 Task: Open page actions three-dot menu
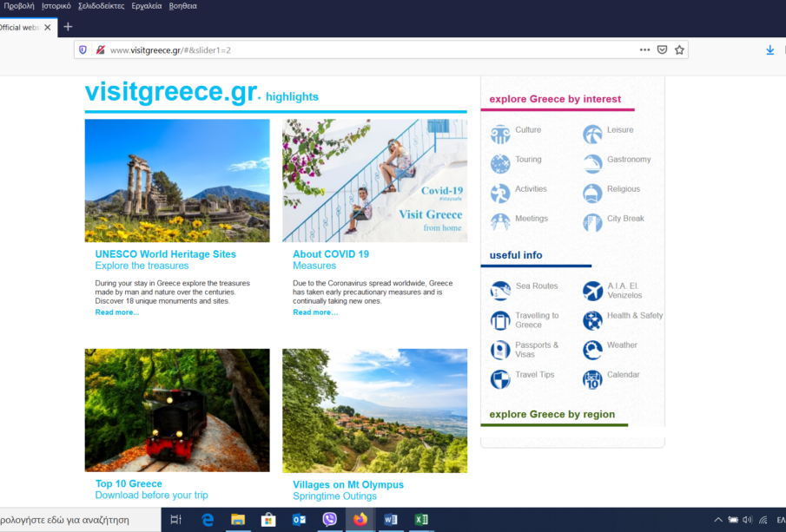click(x=644, y=50)
